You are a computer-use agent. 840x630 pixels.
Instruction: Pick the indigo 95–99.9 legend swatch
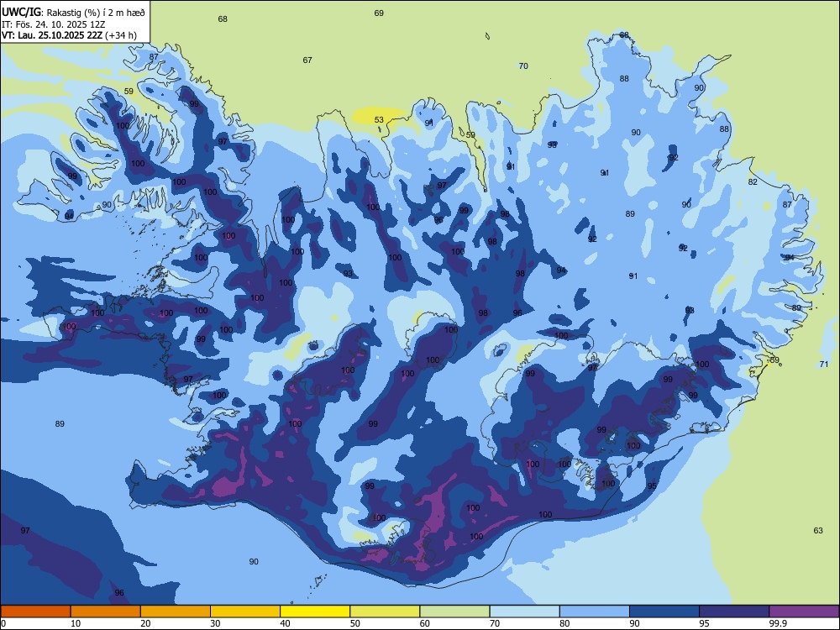[x=734, y=612]
